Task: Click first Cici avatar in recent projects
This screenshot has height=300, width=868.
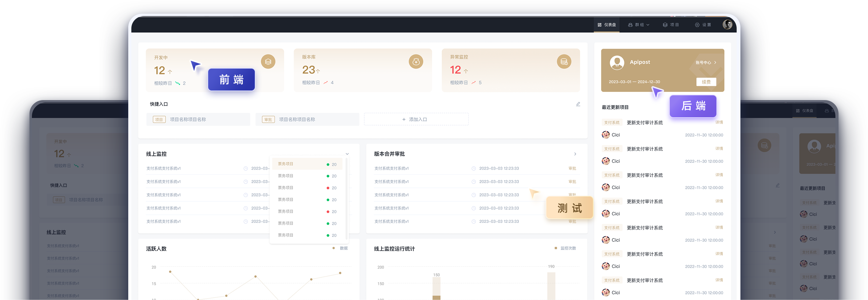Action: coord(606,135)
